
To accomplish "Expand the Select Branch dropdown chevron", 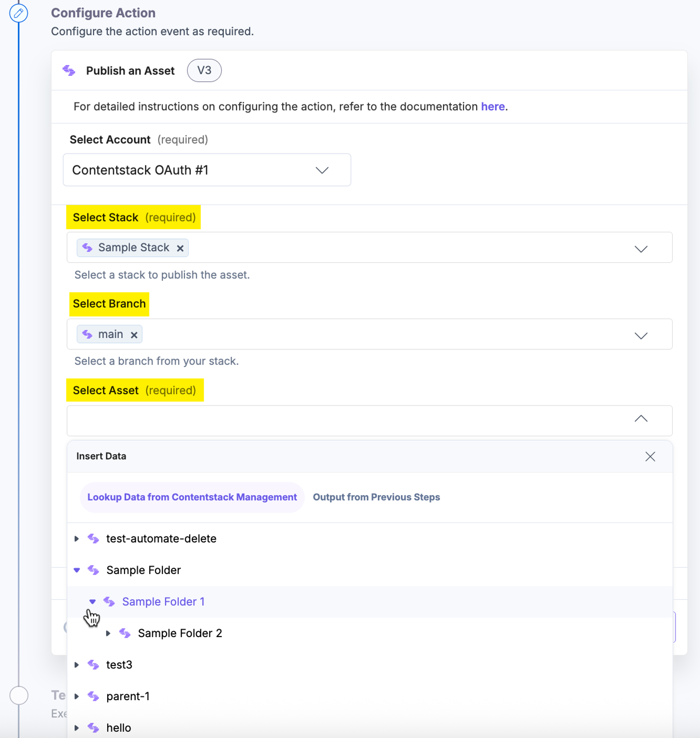I will pos(641,336).
